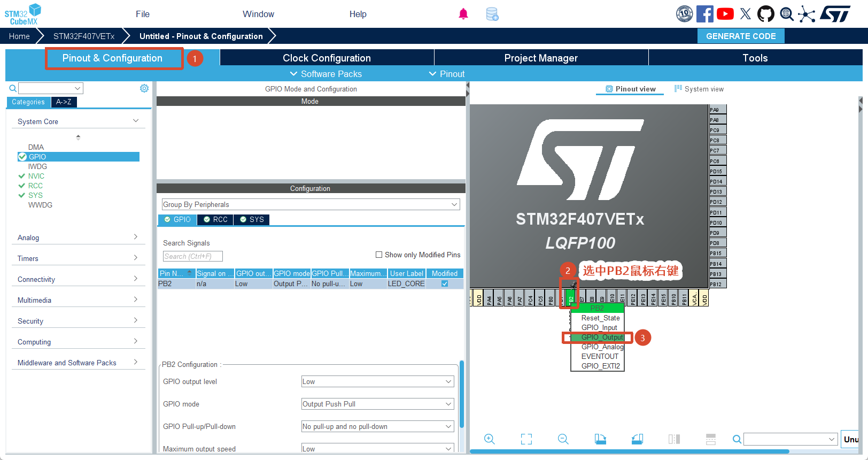Expand the Connectivity category
The image size is (868, 460).
click(x=136, y=279)
